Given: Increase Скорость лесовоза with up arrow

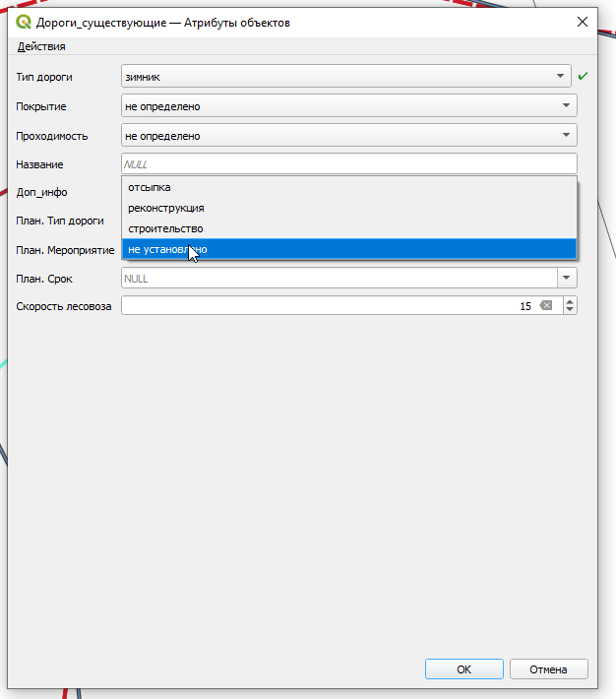Looking at the screenshot, I should [570, 302].
